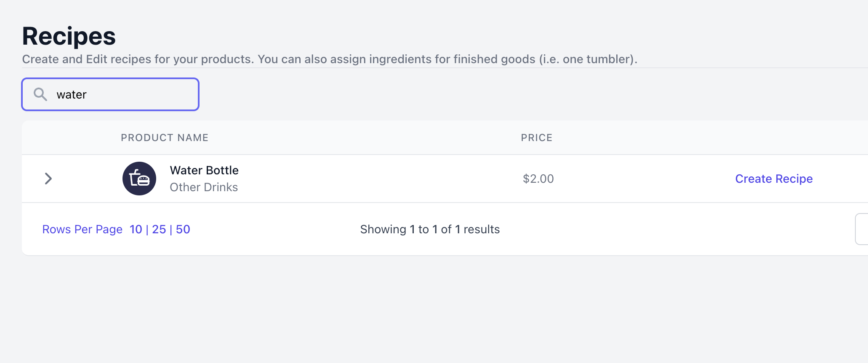This screenshot has width=868, height=363.
Task: Click the Water Bottle product icon
Action: tap(139, 179)
